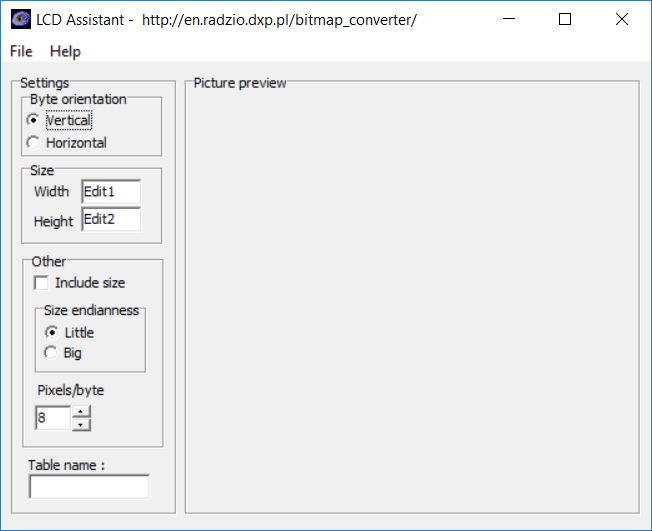Decrease Pixels/byte with down arrow
The width and height of the screenshot is (652, 531).
click(x=81, y=425)
